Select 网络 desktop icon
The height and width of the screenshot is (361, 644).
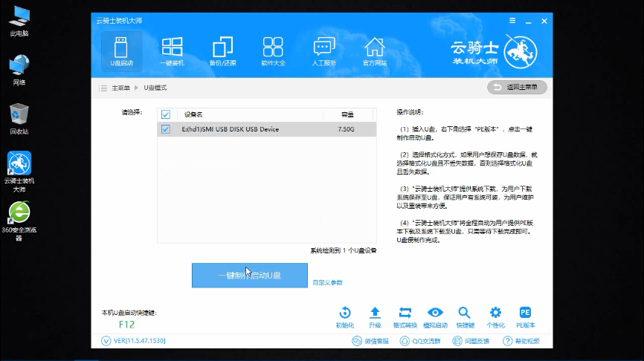19,70
